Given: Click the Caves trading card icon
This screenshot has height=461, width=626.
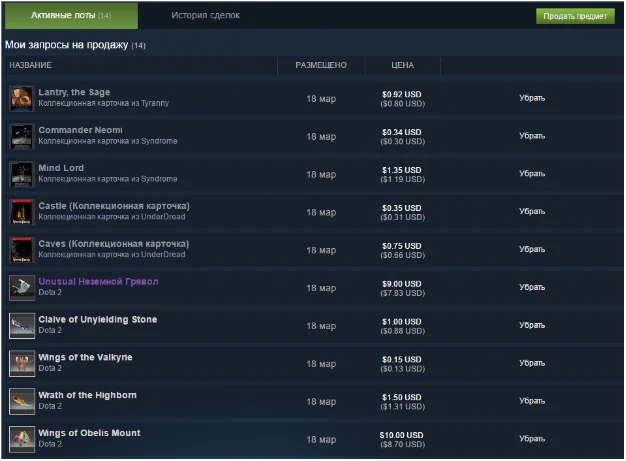Looking at the screenshot, I should 21,250.
